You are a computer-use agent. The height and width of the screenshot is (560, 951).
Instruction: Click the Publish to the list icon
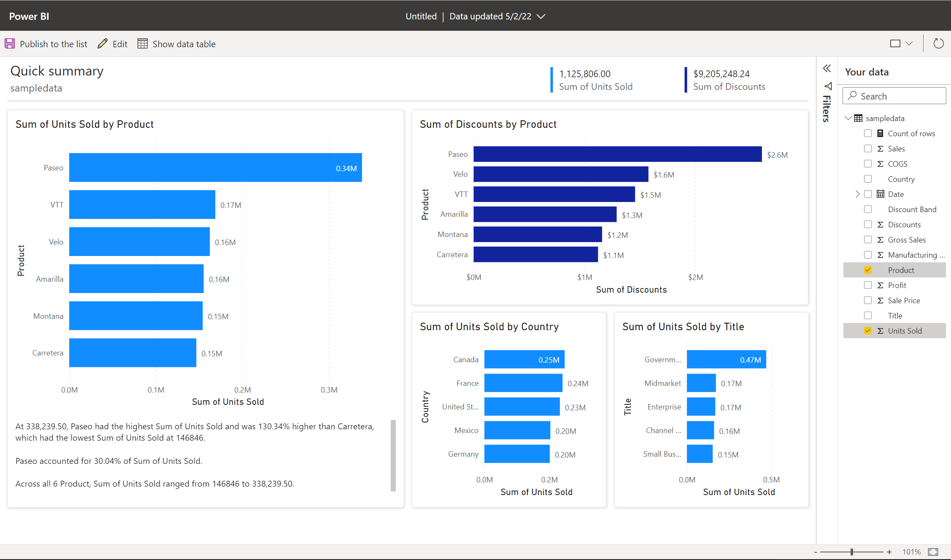click(x=10, y=43)
